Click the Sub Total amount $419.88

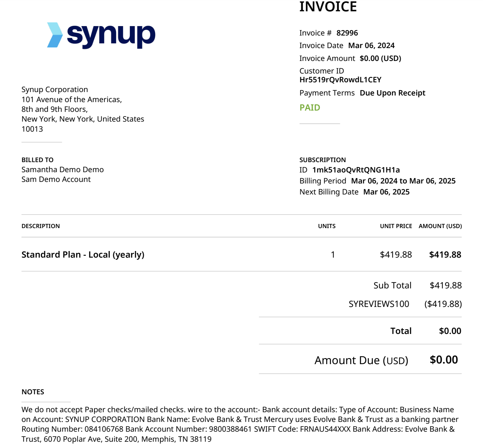[446, 285]
